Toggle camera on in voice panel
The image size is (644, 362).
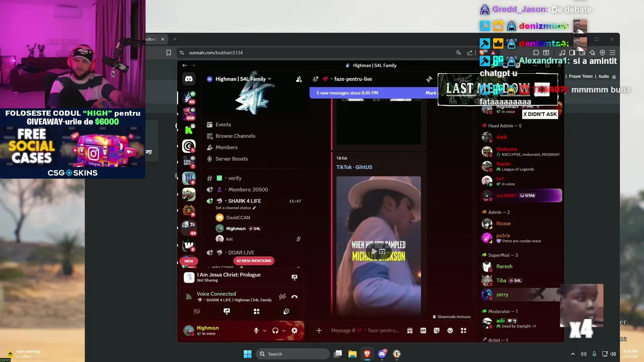tap(197, 311)
